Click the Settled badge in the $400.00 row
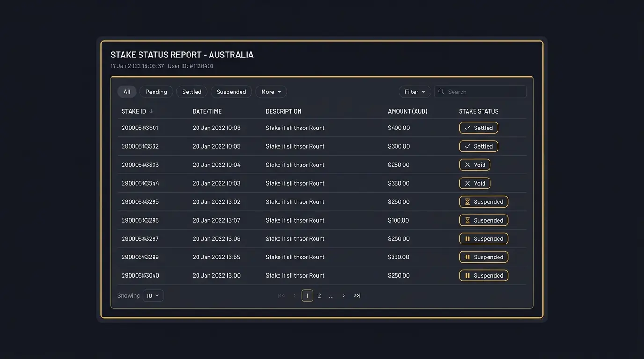644x359 pixels. (478, 128)
